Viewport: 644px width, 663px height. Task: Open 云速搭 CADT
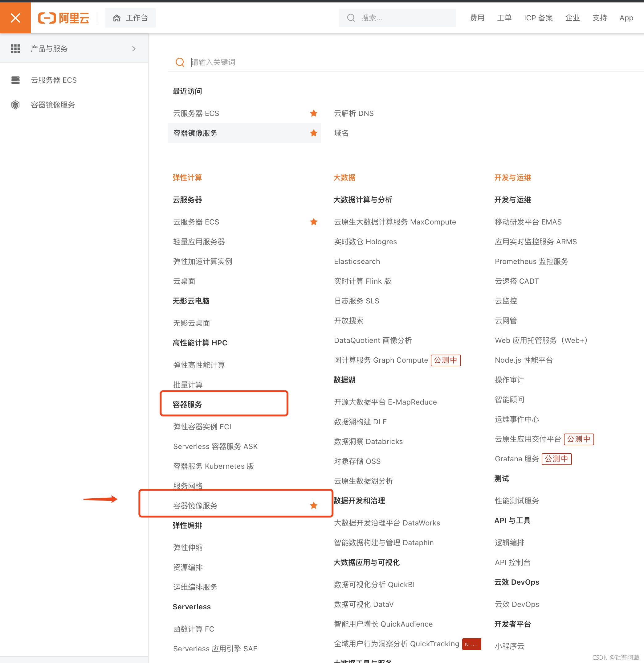516,281
